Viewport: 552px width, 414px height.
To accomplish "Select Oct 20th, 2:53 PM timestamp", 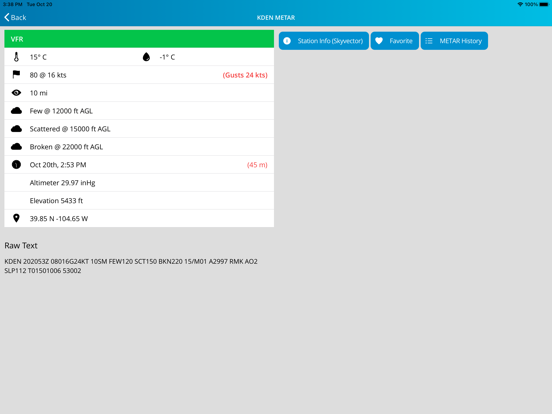I will [x=58, y=165].
